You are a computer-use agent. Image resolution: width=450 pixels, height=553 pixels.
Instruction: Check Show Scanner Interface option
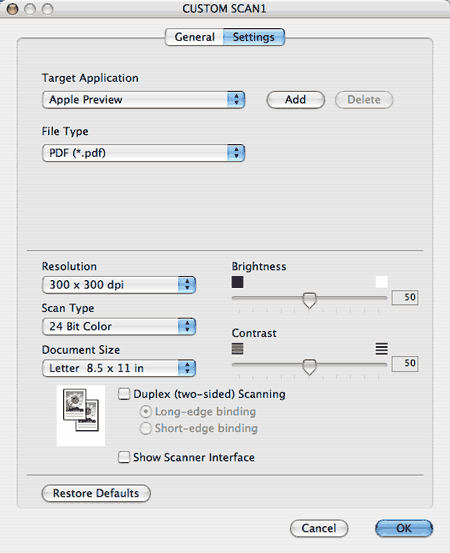point(124,457)
